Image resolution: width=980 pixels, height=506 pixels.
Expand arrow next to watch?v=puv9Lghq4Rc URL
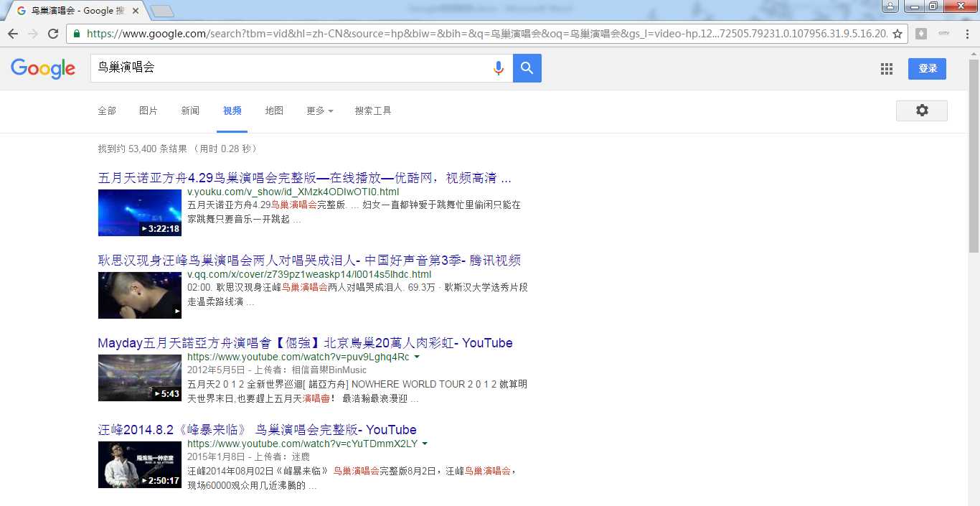coord(417,357)
